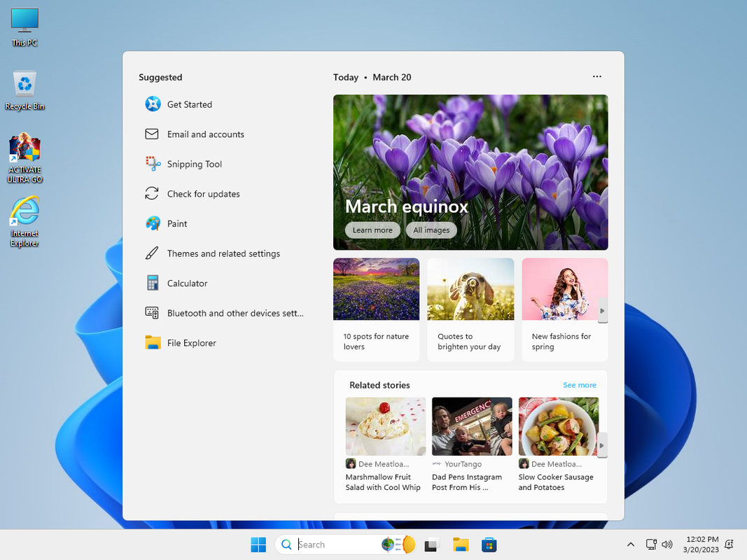This screenshot has height=560, width=747.
Task: Open the Get Started app icon
Action: [153, 104]
